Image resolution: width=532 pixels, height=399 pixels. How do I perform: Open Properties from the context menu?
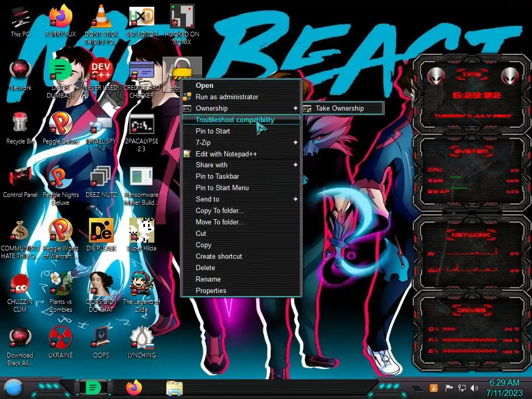pyautogui.click(x=241, y=291)
